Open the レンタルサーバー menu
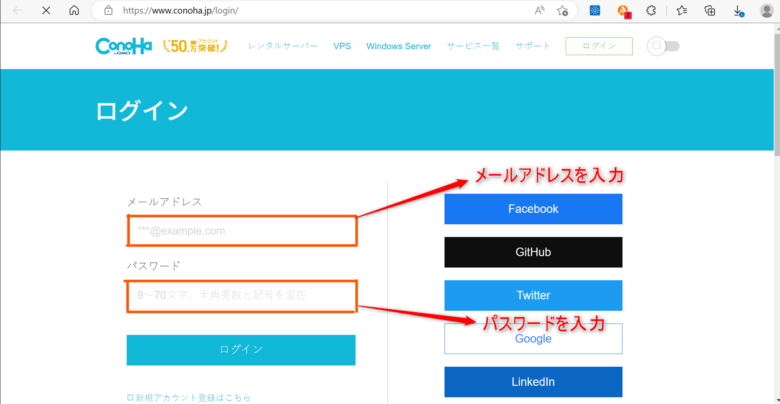780x404 pixels. tap(283, 46)
